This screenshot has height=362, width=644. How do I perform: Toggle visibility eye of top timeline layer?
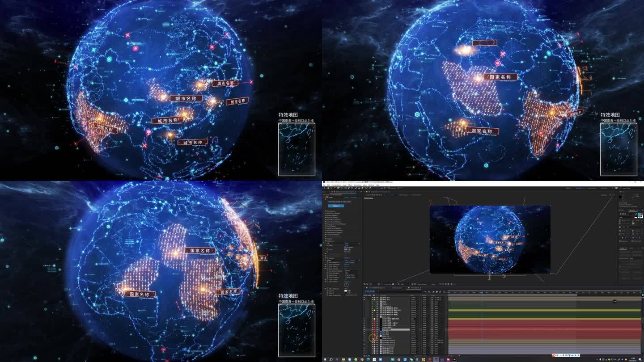364,297
